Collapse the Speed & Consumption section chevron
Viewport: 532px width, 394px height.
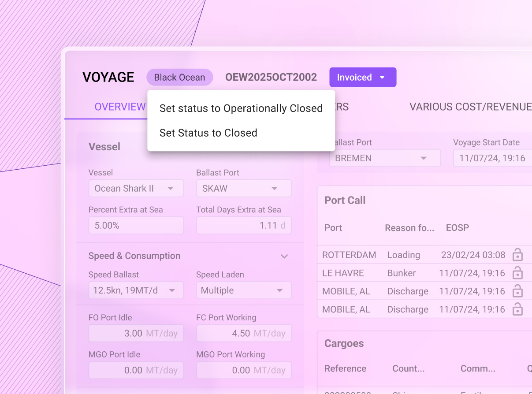[x=284, y=256]
